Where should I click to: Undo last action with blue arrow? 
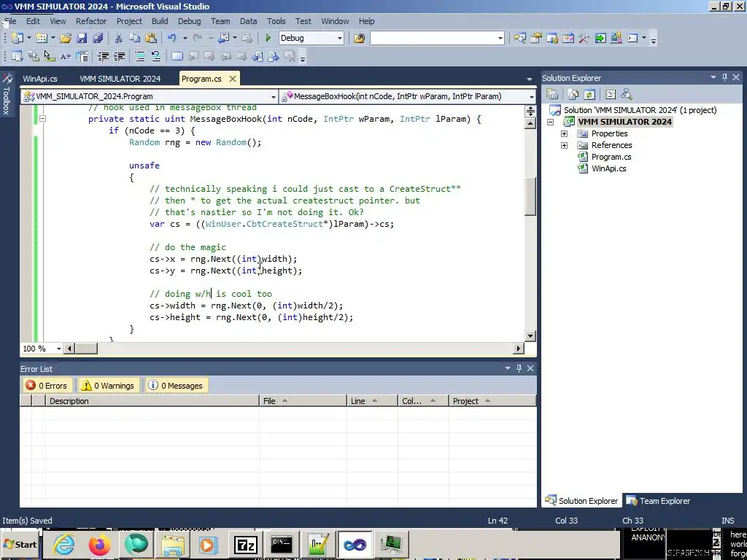pyautogui.click(x=172, y=38)
